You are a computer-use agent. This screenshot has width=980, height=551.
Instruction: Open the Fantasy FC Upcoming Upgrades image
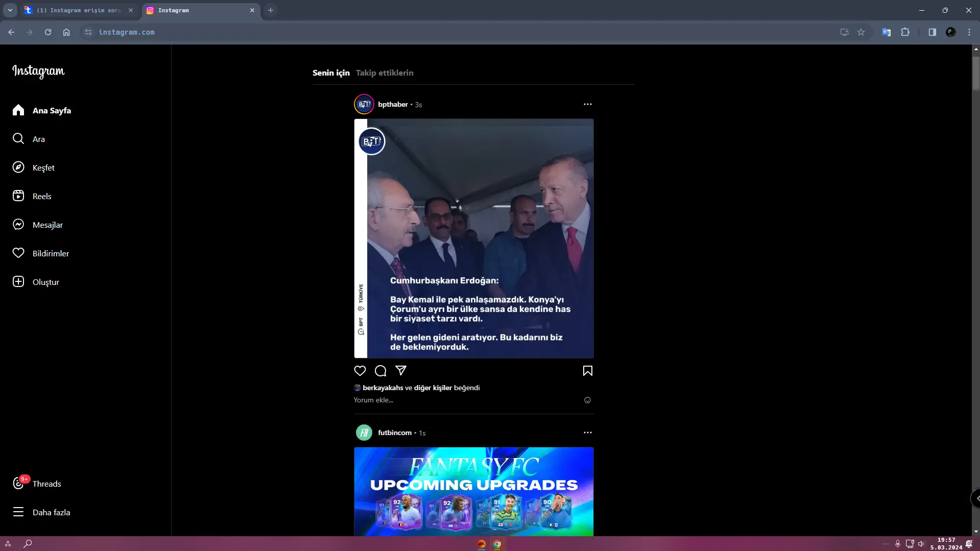click(474, 491)
